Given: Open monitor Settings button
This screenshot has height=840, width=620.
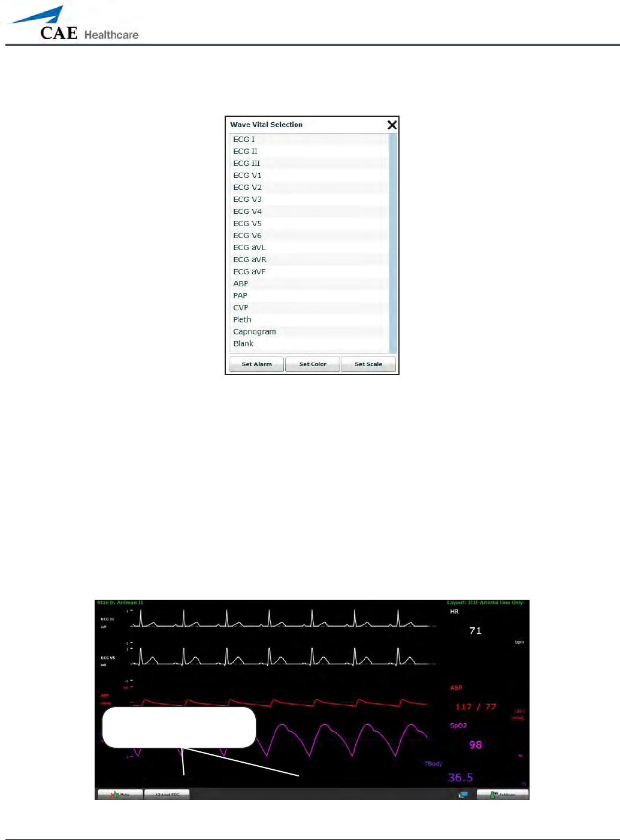Looking at the screenshot, I should 503,794.
